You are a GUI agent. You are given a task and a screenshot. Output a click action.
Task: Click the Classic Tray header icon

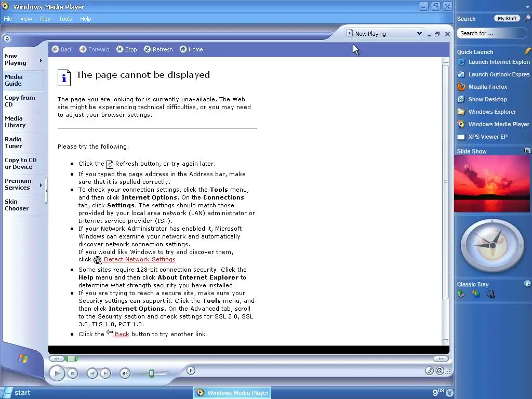pos(528,284)
